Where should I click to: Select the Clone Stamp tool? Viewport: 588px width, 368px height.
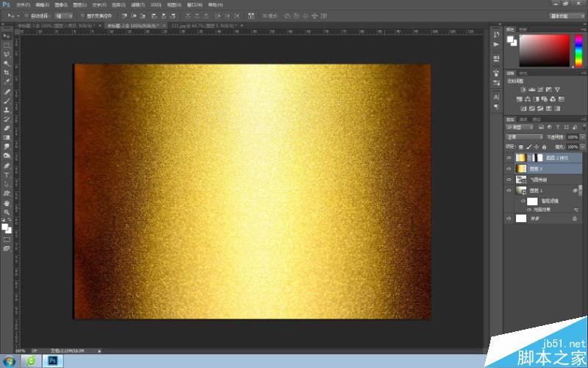(x=7, y=110)
